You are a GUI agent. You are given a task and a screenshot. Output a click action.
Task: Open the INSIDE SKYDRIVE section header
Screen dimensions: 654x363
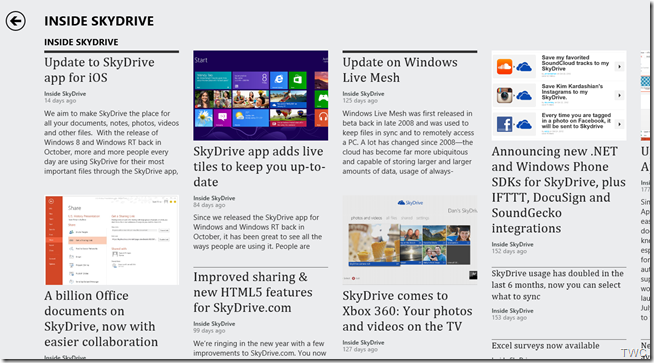coord(81,42)
